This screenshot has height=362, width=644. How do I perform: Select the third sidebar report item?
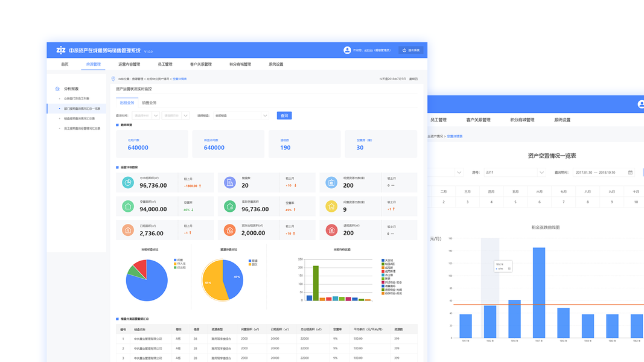79,119
